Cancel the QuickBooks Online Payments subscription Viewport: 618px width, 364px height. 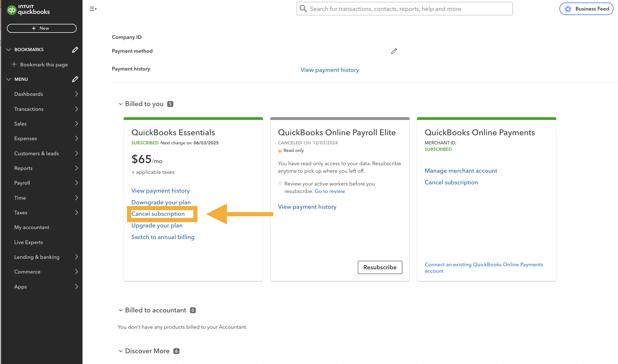[x=451, y=182]
